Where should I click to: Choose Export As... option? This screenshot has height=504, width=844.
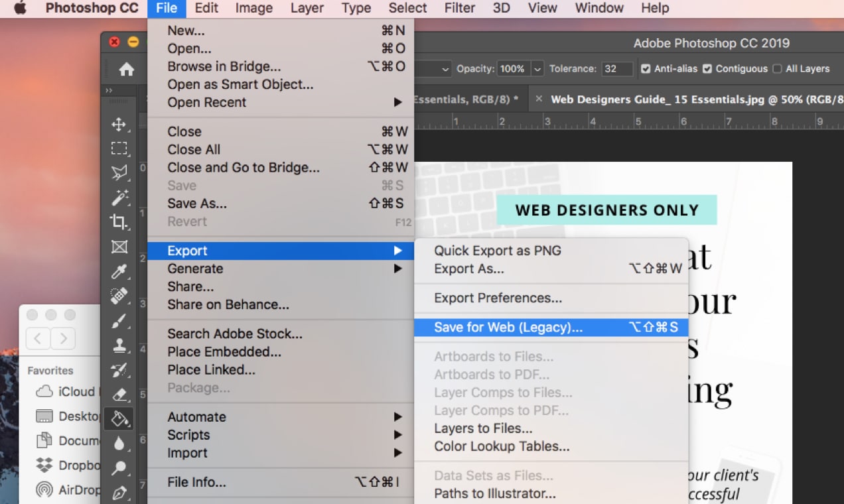pyautogui.click(x=551, y=269)
